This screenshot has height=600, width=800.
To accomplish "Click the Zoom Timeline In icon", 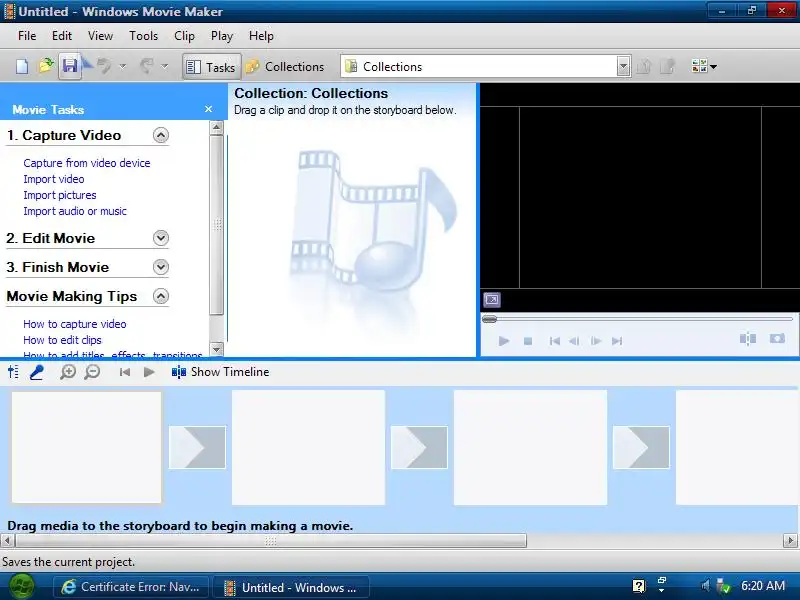I will (67, 372).
